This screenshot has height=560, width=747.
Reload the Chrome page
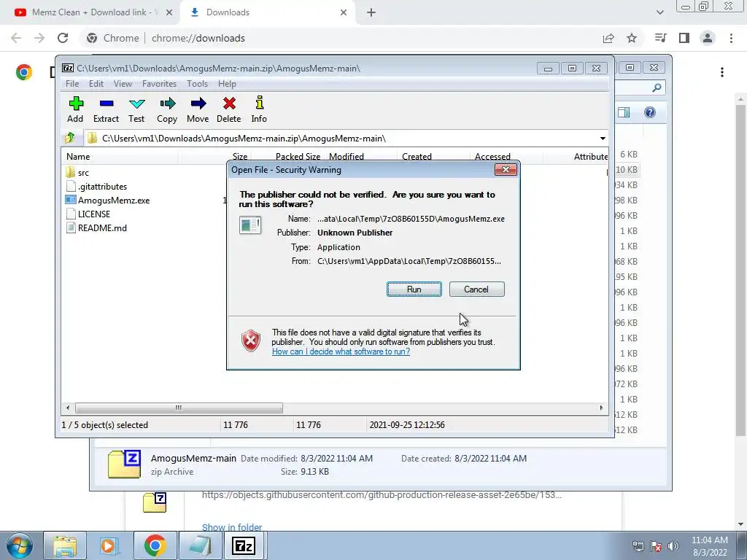pos(63,38)
